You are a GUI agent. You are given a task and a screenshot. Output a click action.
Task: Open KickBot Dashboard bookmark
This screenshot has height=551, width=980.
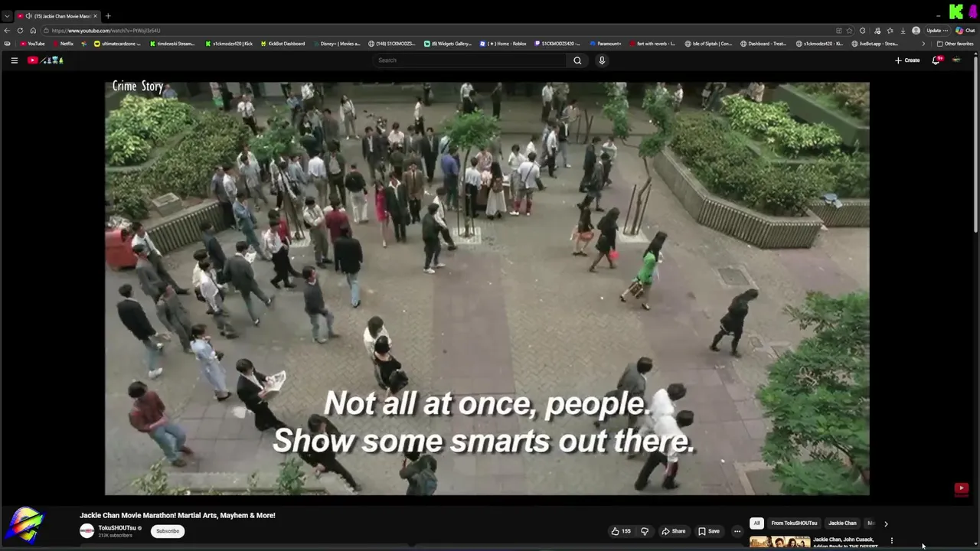[283, 44]
